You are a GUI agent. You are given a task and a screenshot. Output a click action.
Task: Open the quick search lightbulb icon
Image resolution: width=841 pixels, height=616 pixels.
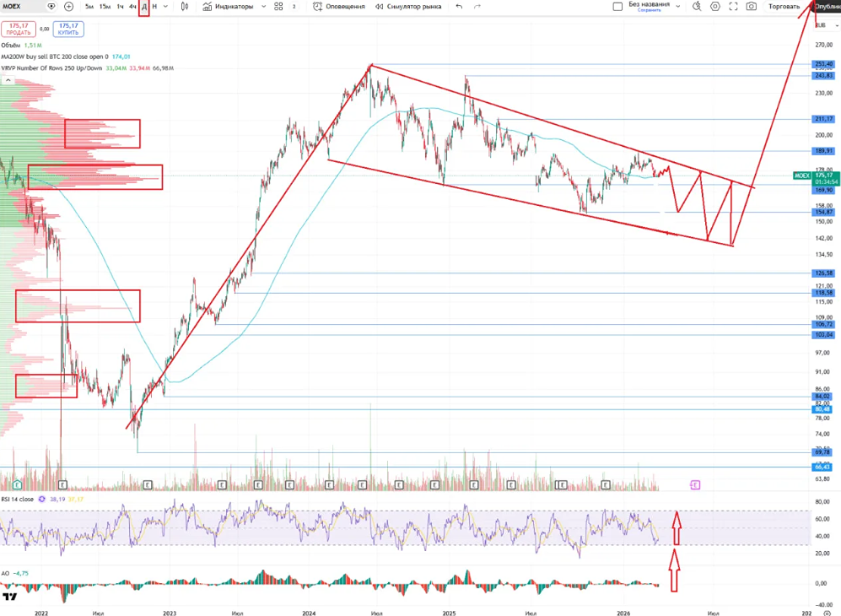697,7
